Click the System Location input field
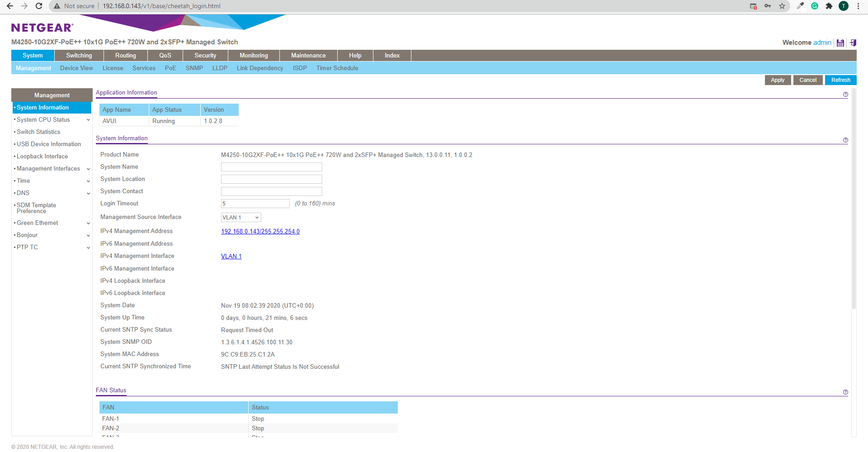 (272, 179)
